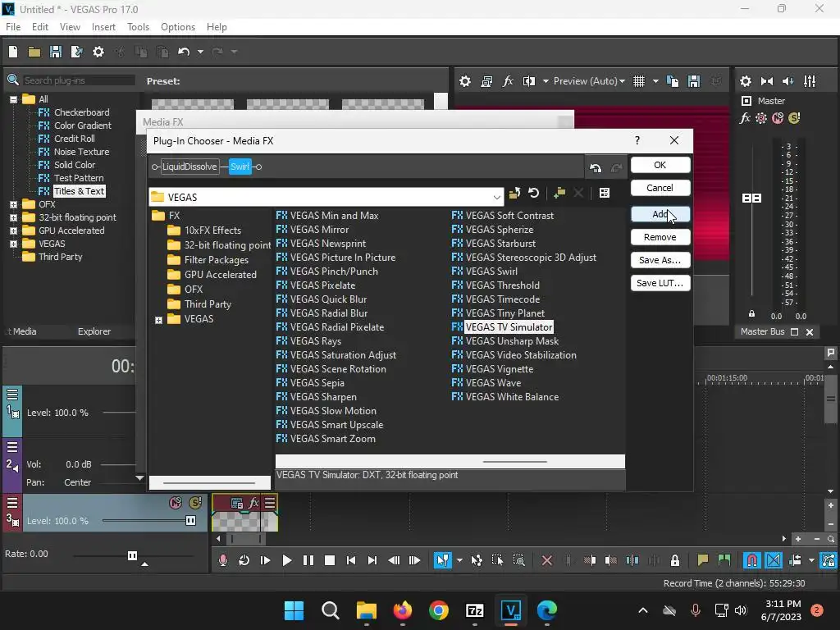Click the Master volume fader handle
The width and height of the screenshot is (840, 630).
click(x=751, y=199)
